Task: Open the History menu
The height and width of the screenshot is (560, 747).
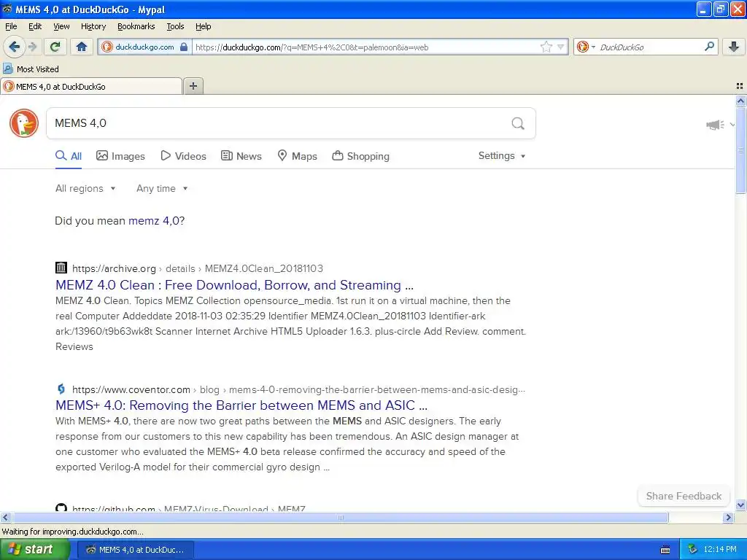Action: click(x=93, y=26)
